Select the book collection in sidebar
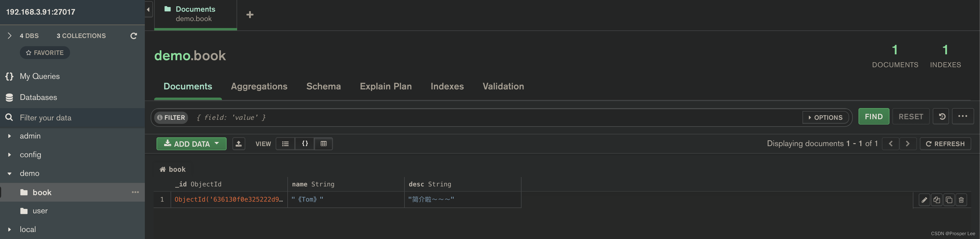Viewport: 980px width, 239px height. pyautogui.click(x=72, y=192)
